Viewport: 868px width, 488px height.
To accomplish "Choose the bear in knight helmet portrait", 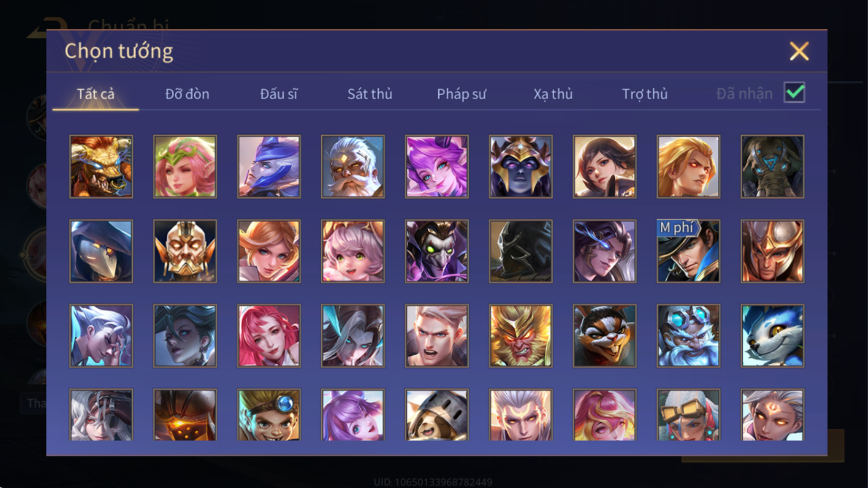I will (437, 415).
